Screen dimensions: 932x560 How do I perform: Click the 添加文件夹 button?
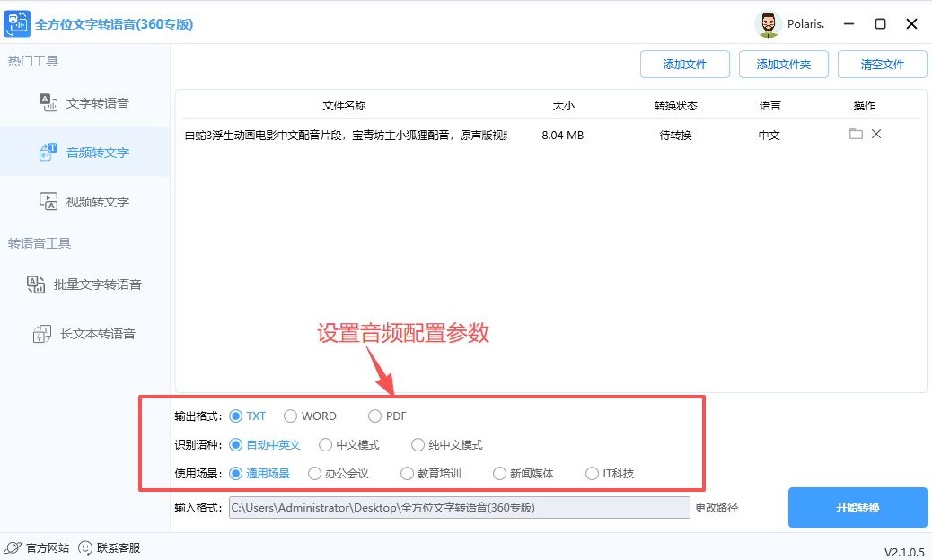pos(783,64)
